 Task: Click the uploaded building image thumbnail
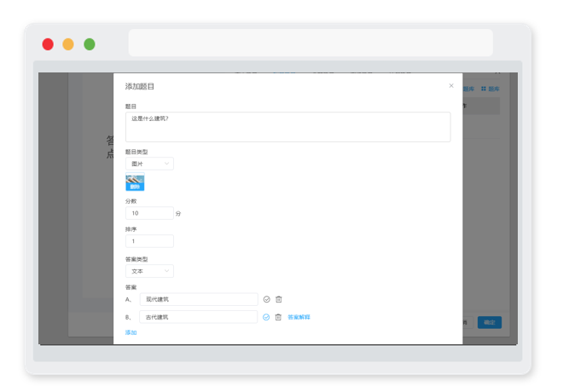coord(135,179)
